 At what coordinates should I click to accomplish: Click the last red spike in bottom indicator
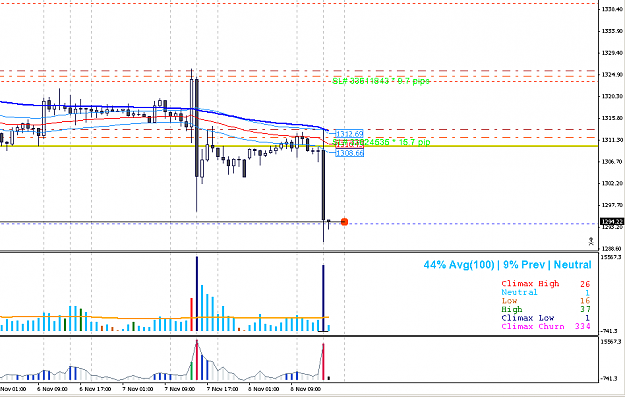tap(323, 362)
